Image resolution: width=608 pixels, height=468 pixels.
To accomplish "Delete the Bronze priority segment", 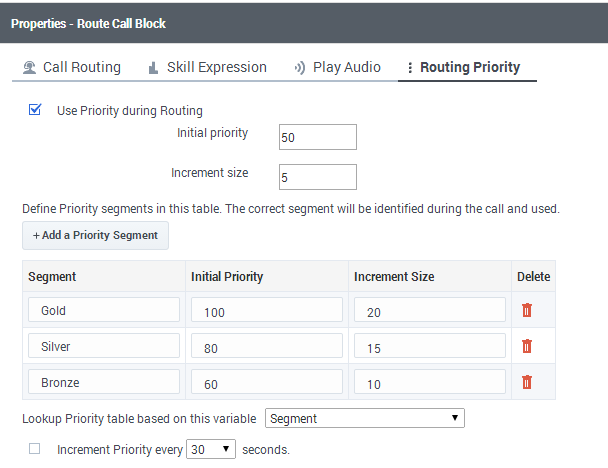I will [x=527, y=382].
